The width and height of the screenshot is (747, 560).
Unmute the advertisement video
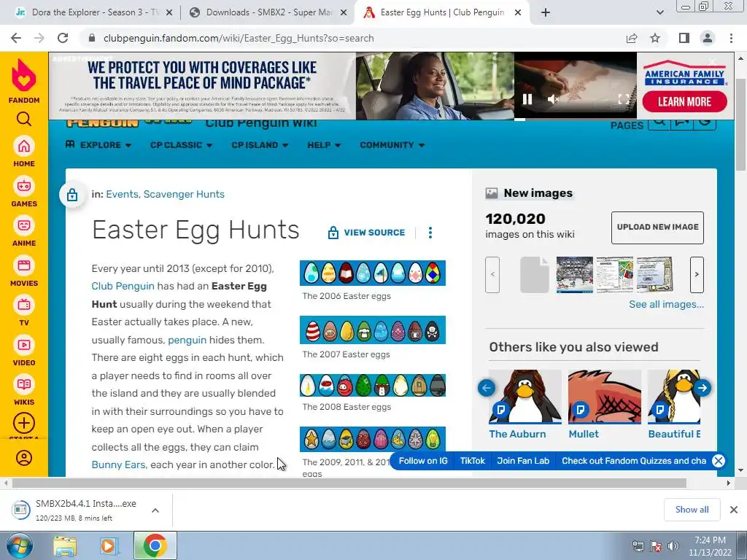[553, 99]
